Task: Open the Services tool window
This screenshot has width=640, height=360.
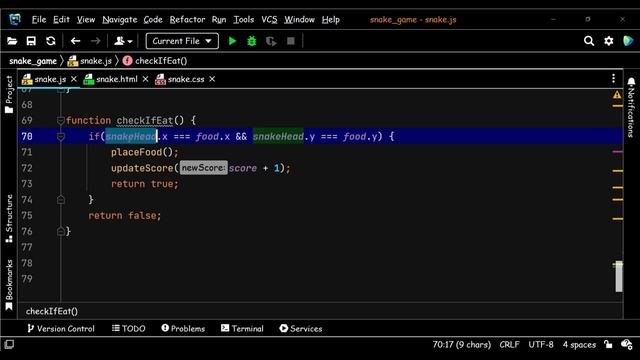Action: coord(301,329)
